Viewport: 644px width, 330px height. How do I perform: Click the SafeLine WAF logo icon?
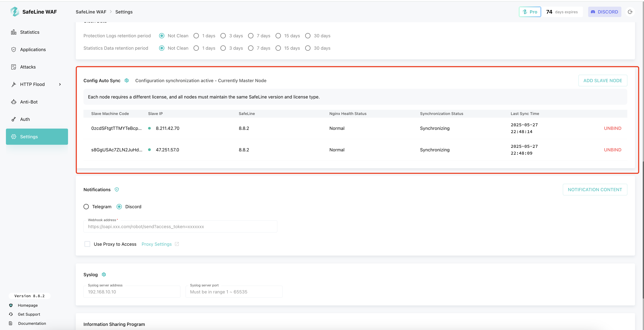(x=15, y=12)
